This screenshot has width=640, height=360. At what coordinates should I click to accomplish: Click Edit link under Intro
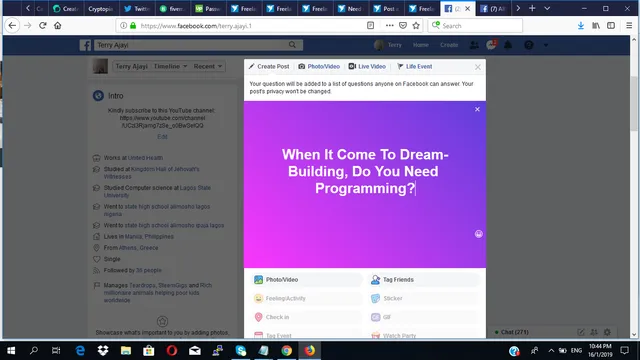tap(162, 137)
